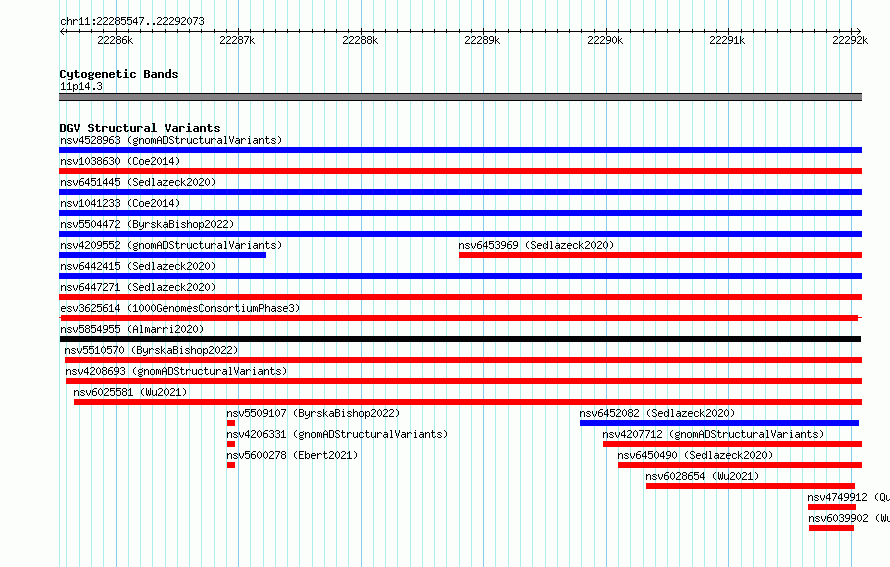
Task: Select the red nsv4208693 variant bar
Action: (x=464, y=381)
